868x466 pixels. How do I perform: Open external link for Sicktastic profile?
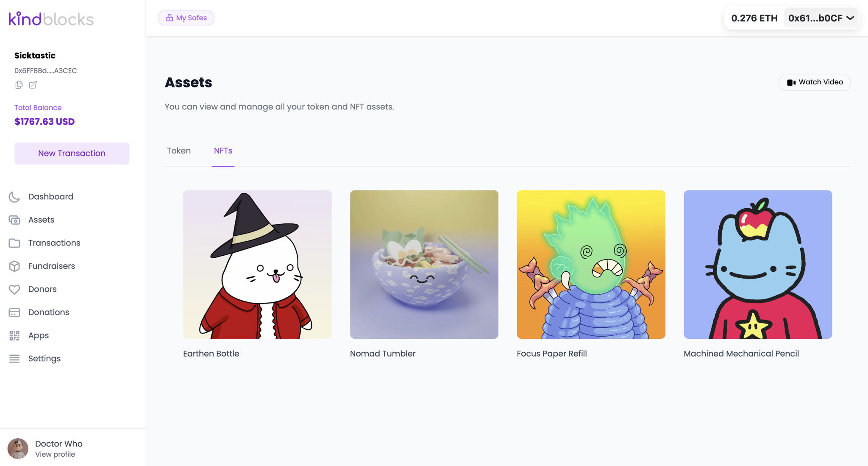[33, 85]
